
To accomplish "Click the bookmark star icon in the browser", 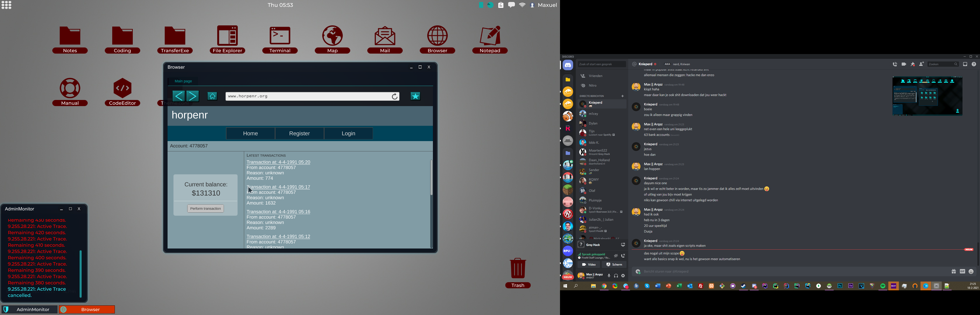I will click(415, 96).
